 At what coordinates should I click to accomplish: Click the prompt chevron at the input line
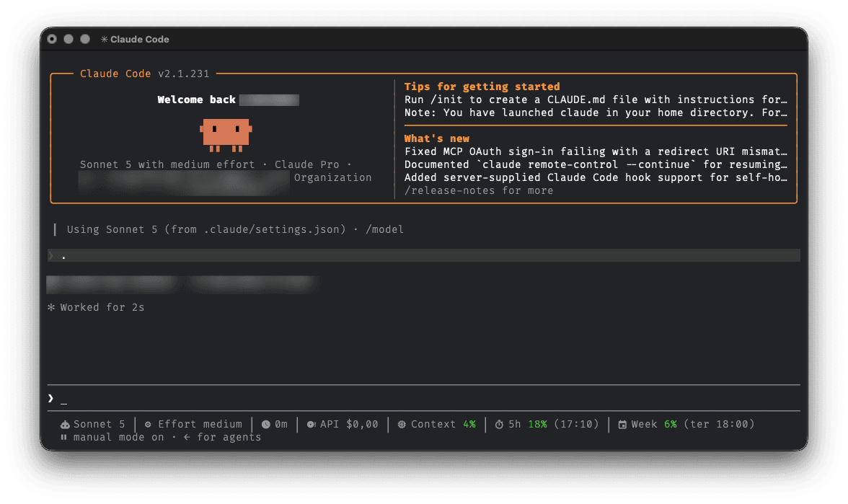click(x=50, y=398)
